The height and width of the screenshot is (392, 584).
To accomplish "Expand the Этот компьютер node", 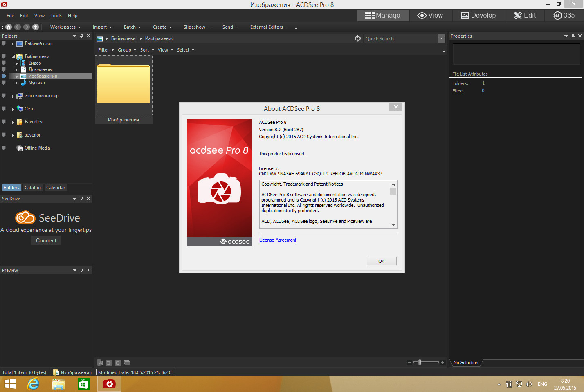I will pos(13,96).
